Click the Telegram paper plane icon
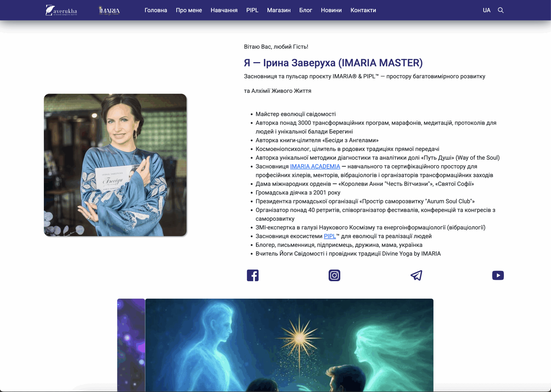The image size is (551, 392). [x=416, y=275]
